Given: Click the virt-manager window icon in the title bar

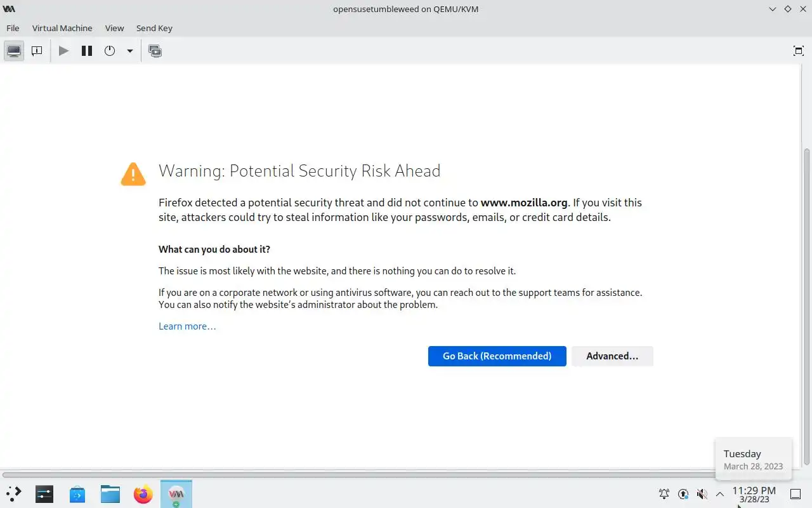Looking at the screenshot, I should tap(9, 9).
